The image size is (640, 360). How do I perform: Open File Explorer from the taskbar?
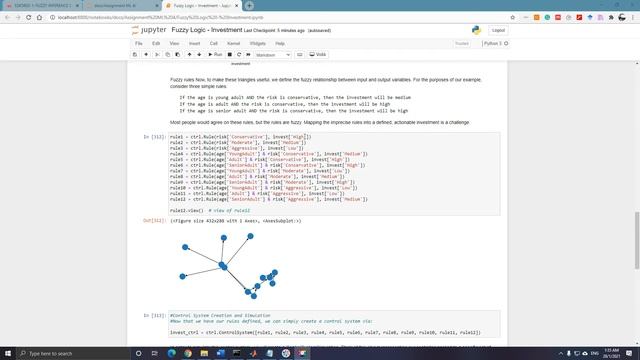pos(204,353)
